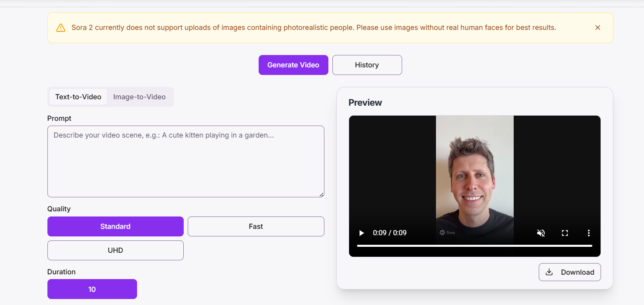Image resolution: width=644 pixels, height=305 pixels.
Task: Click the warning triangle icon in banner
Action: pos(61,28)
